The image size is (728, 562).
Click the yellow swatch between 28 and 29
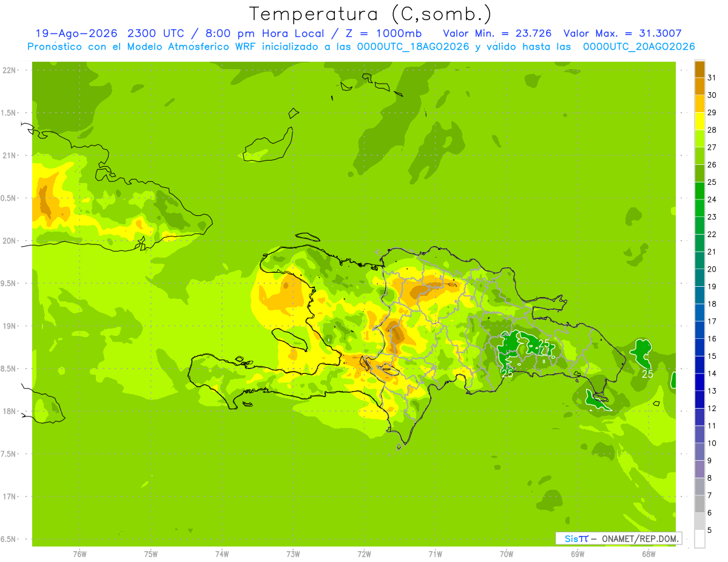click(699, 121)
